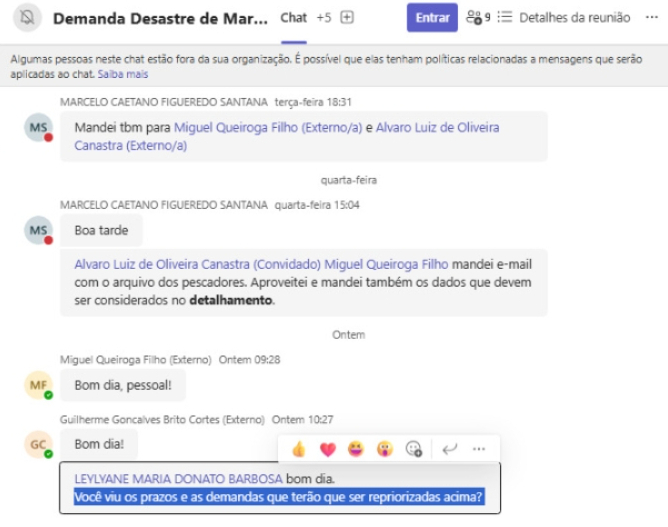Screen dimensions: 668x527
Task: Click the 'Bom dia, pessoal!' message
Action: [123, 385]
